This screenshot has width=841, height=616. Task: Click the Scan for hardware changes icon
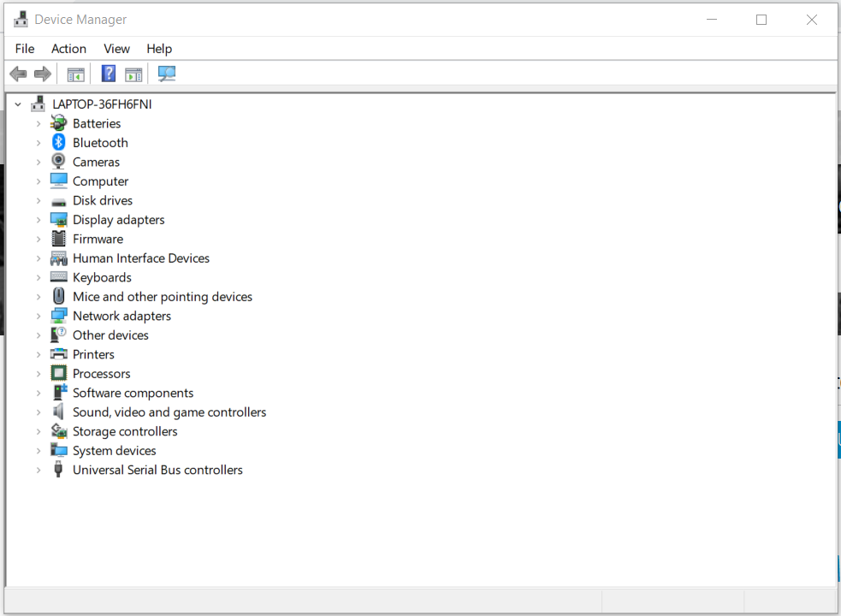166,74
